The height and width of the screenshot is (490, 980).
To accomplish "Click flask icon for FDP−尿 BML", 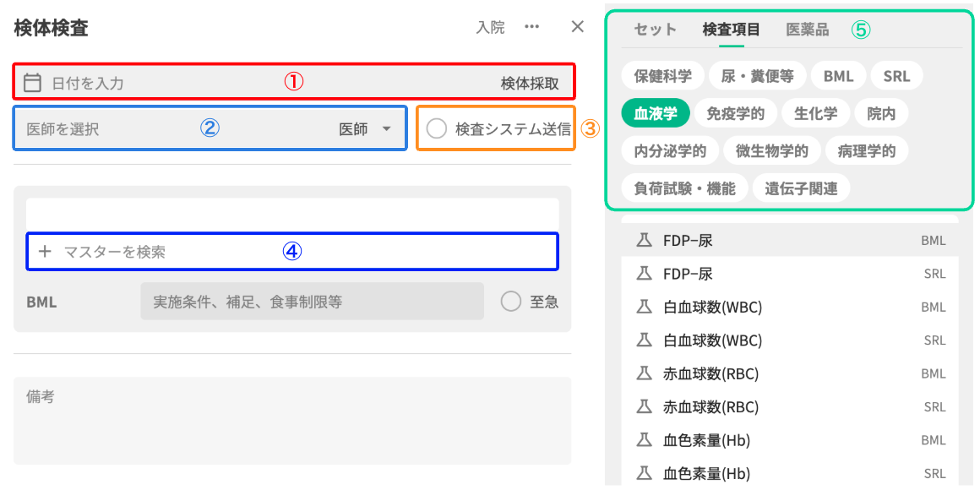I will tap(644, 241).
